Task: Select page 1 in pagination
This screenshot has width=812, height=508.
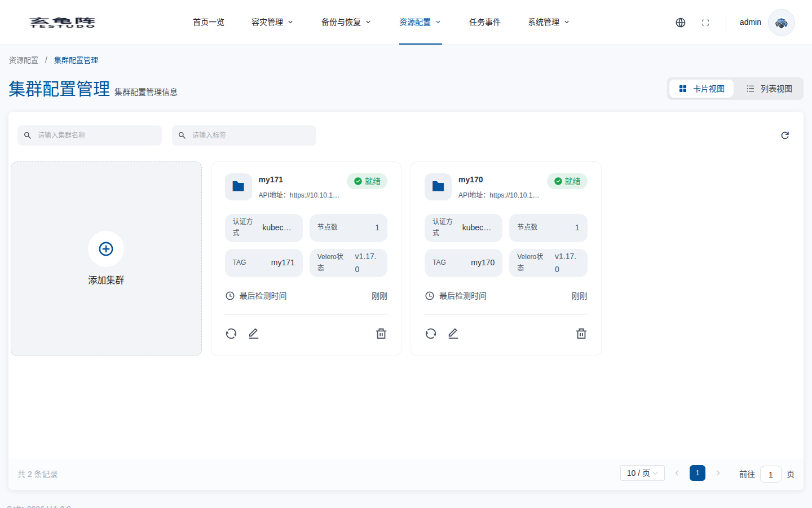Action: pos(698,473)
